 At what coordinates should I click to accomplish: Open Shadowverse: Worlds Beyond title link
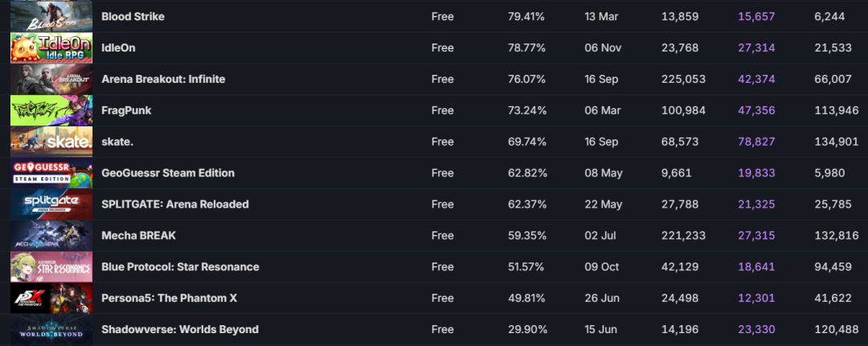point(180,330)
